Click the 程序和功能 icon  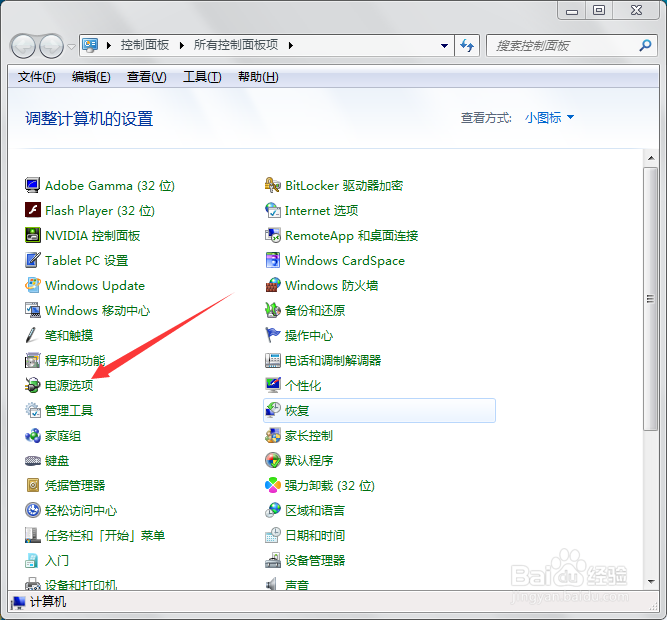pos(32,360)
